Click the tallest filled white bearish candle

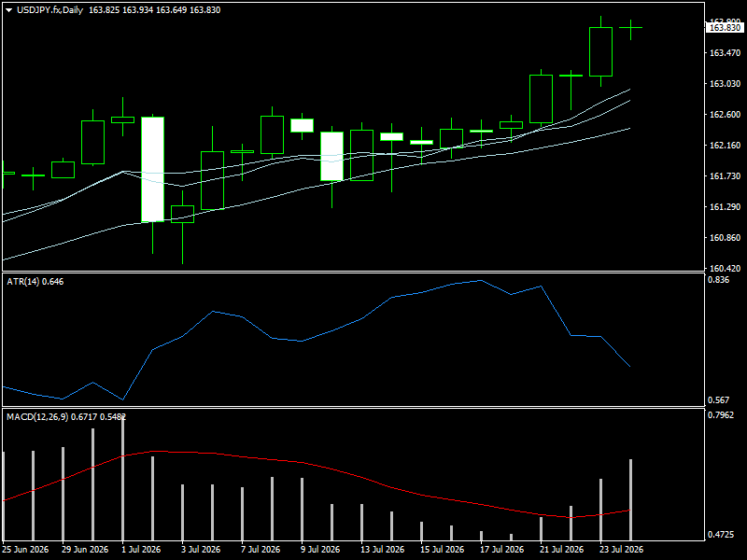pyautogui.click(x=153, y=169)
